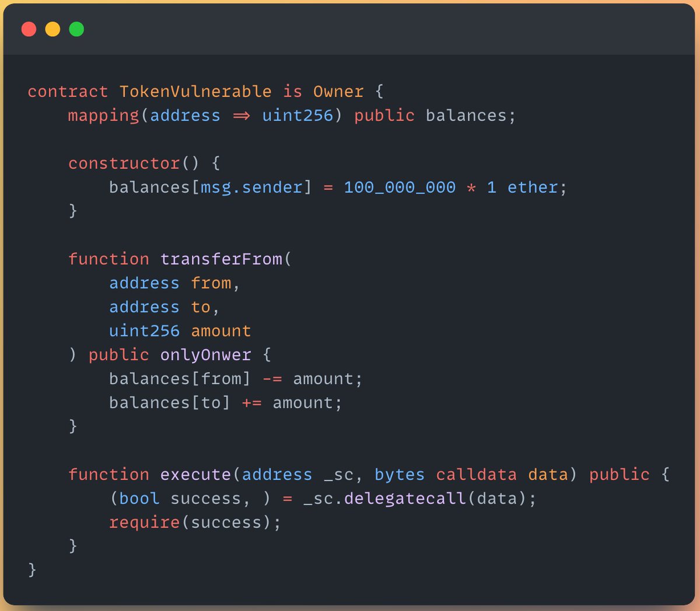The image size is (700, 611).
Task: Click the "from," parameter name
Action: 215,283
